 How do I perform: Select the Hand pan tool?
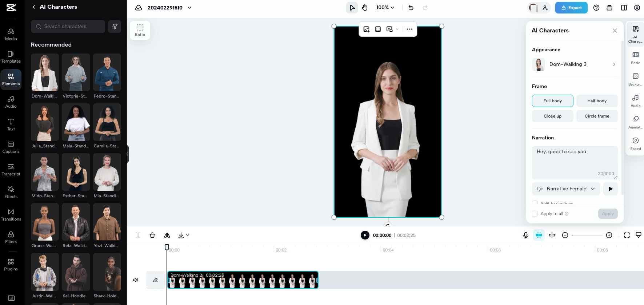pos(365,8)
